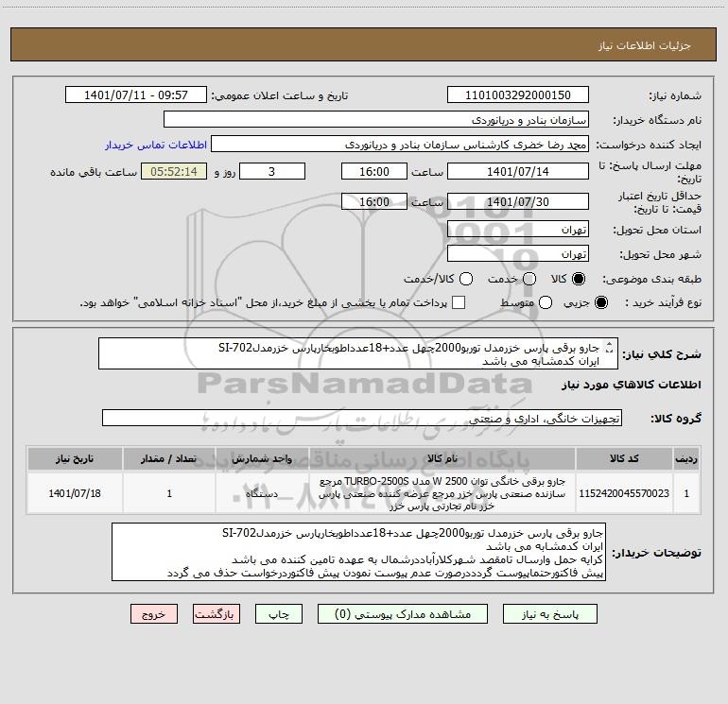Viewport: 728px width, 704px height.
Task: Click the scroll arrows of شرح کلی نیاز box
Action: point(610,348)
